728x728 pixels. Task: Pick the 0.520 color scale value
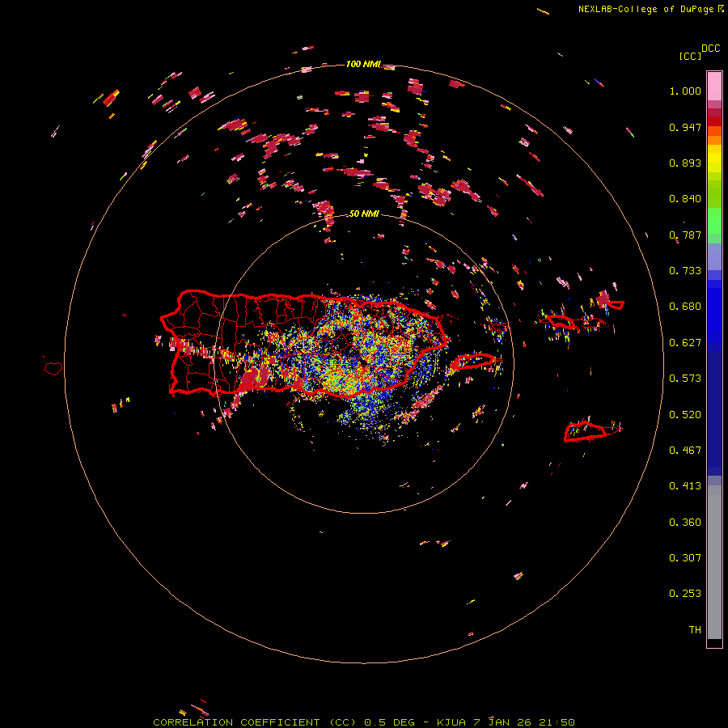pos(685,415)
